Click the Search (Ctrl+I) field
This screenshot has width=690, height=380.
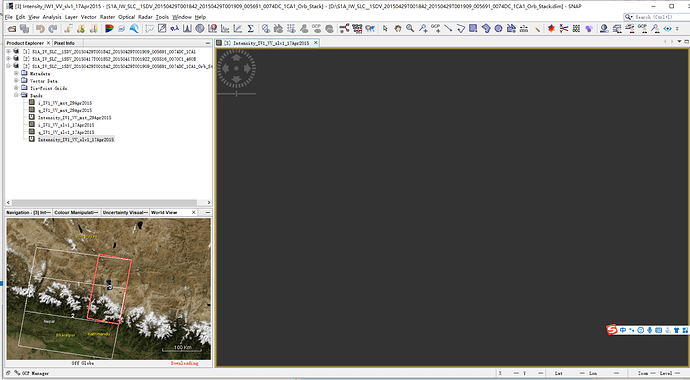[657, 17]
